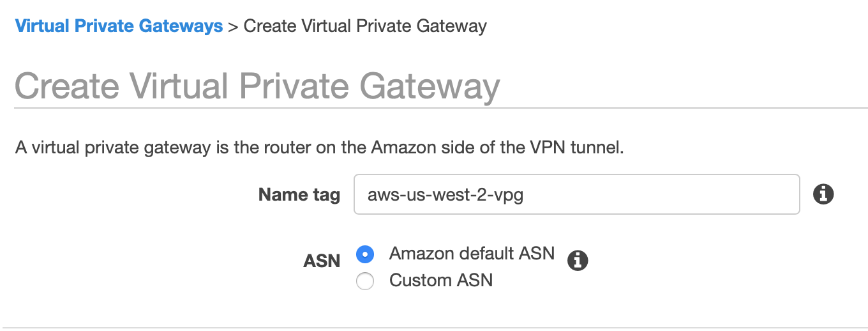Viewport: 868px width, 331px height.
Task: Go back to Virtual Private Gateways breadcrumb
Action: [x=119, y=26]
